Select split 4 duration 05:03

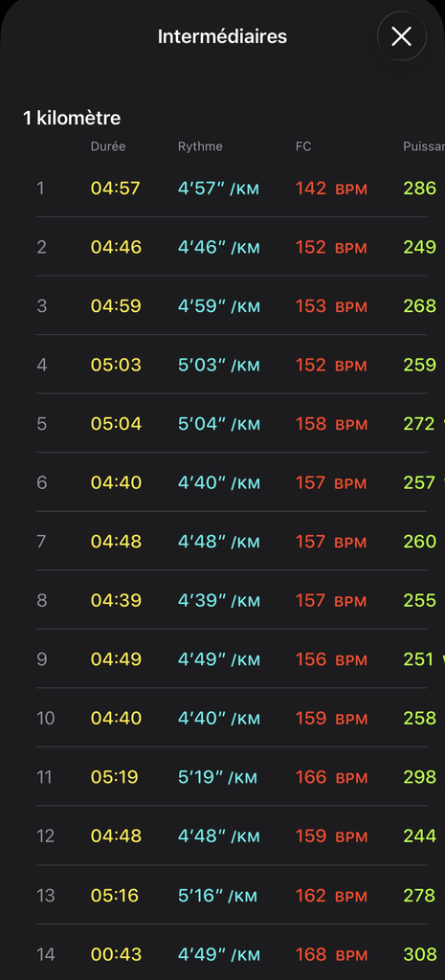(116, 365)
